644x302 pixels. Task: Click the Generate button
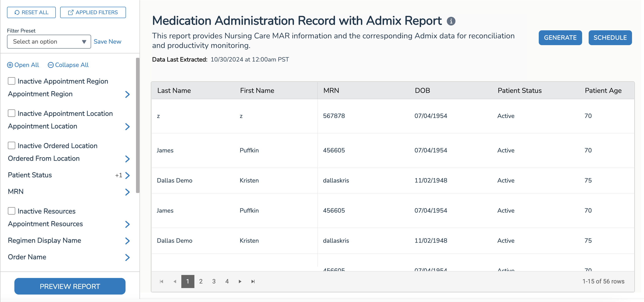coord(560,38)
